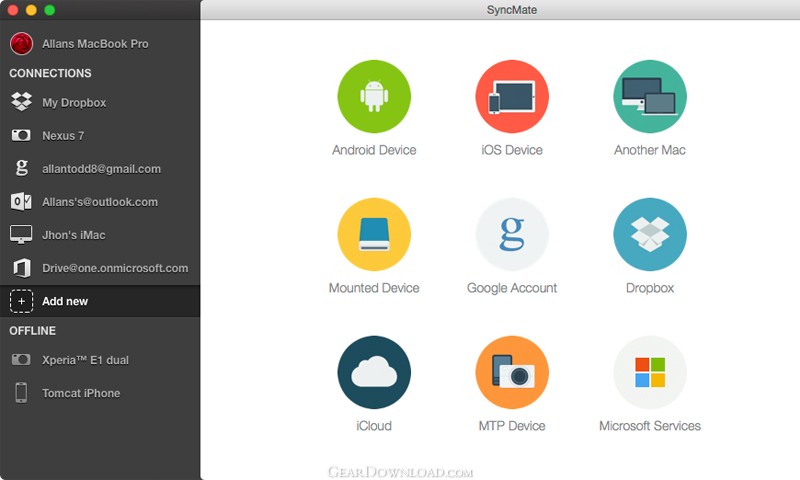The height and width of the screenshot is (480, 800).
Task: Pick the Another Mac icon
Action: (x=649, y=96)
